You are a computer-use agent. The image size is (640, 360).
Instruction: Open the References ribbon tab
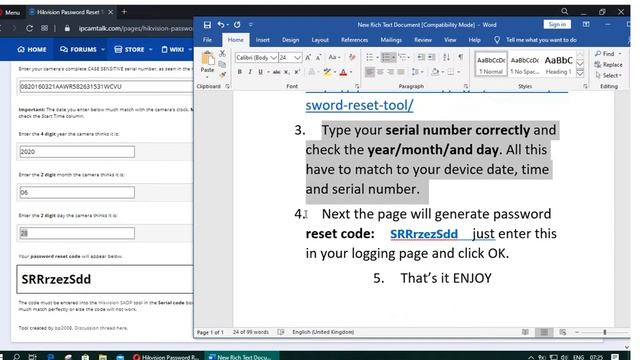click(x=354, y=40)
